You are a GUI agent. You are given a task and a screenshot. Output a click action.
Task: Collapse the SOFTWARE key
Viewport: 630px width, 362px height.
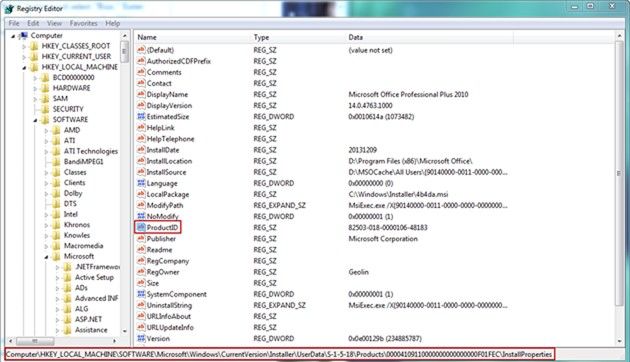click(x=35, y=120)
